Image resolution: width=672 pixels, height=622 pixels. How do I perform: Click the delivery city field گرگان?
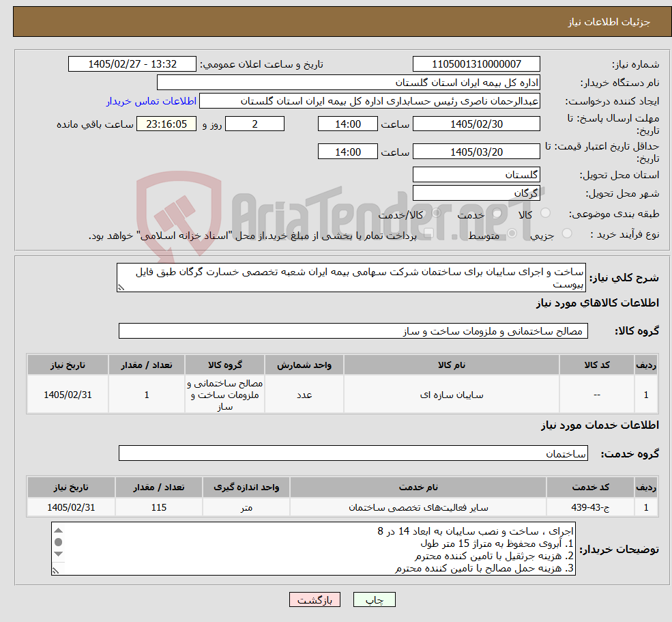(x=476, y=193)
